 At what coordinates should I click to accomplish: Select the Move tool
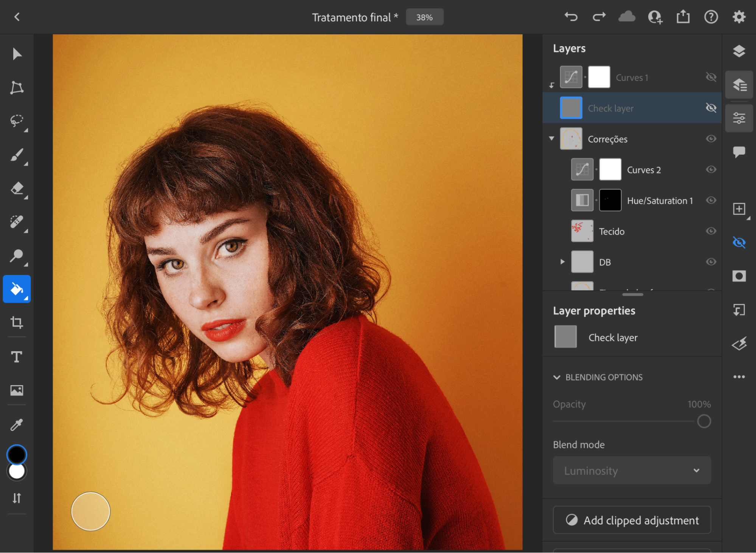click(17, 54)
